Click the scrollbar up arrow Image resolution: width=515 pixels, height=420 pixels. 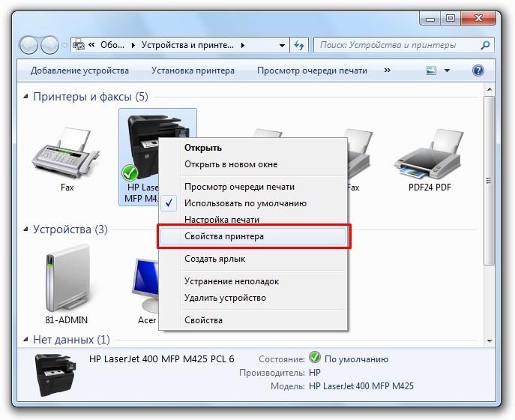point(490,89)
